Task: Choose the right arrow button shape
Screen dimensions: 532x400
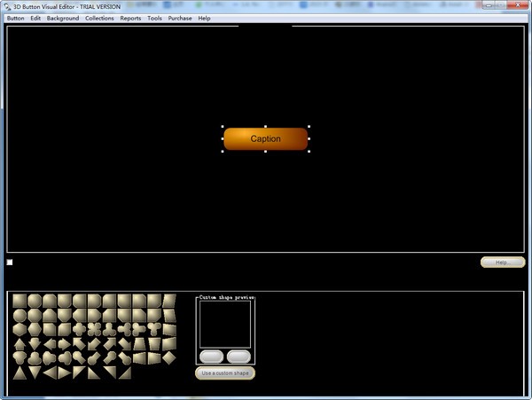Action: [65, 344]
